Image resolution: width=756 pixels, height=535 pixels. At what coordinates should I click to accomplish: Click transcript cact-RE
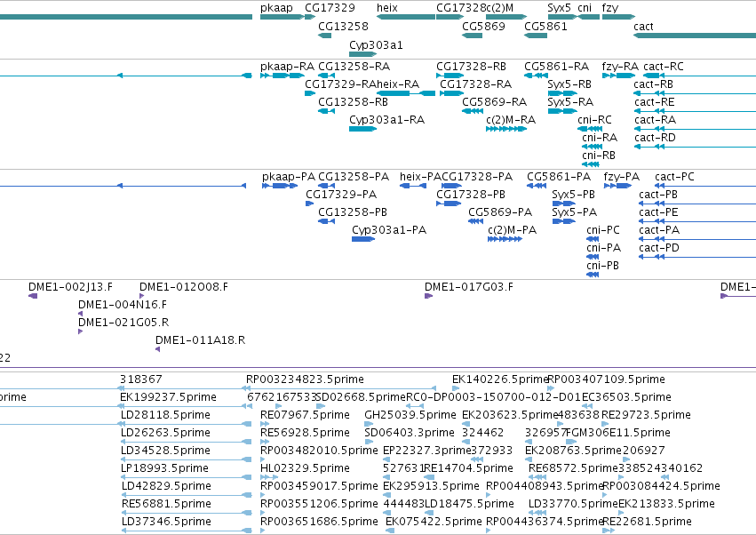tap(654, 102)
